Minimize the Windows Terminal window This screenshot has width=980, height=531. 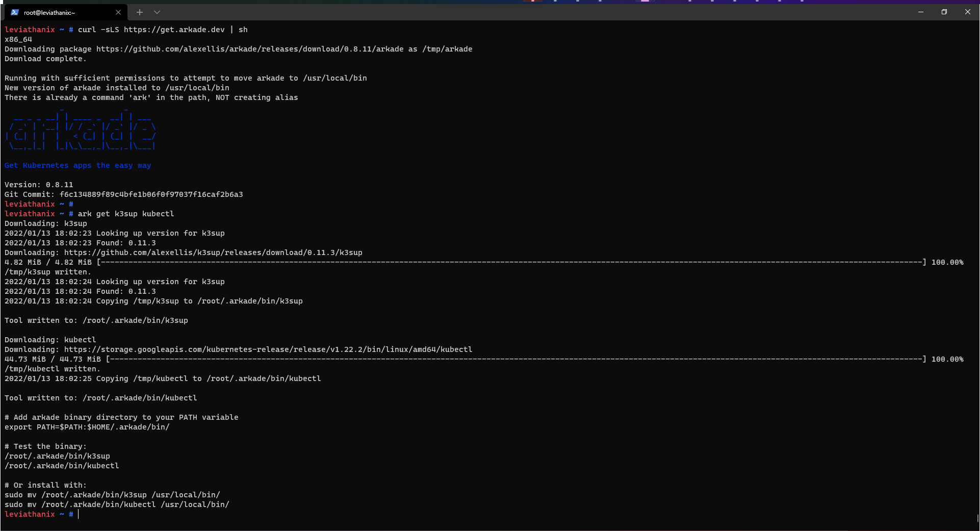pos(920,12)
